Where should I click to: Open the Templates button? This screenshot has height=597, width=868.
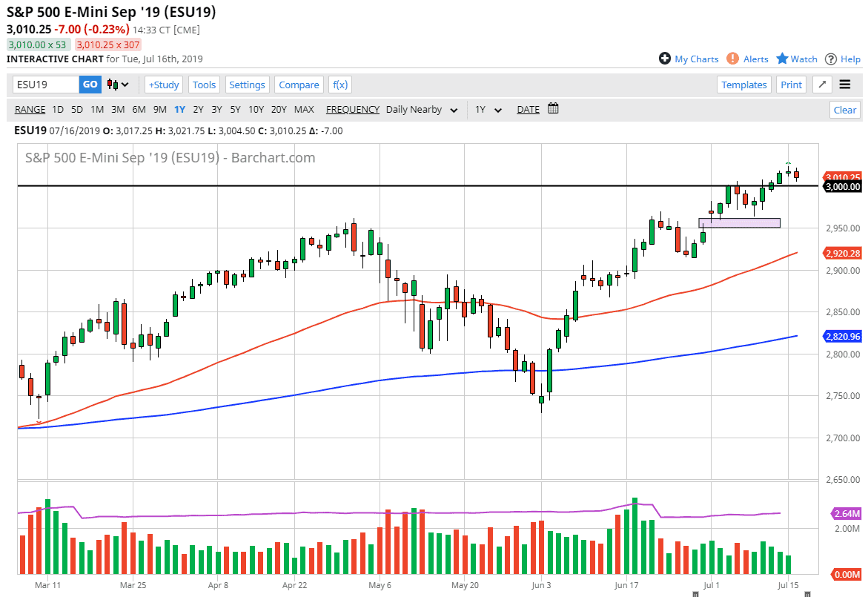click(743, 85)
